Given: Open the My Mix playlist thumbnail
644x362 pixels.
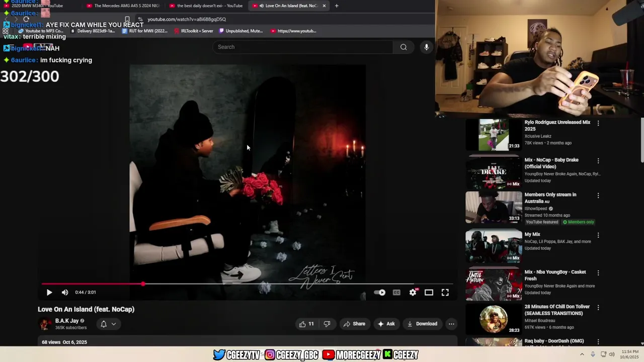Looking at the screenshot, I should coord(494,246).
